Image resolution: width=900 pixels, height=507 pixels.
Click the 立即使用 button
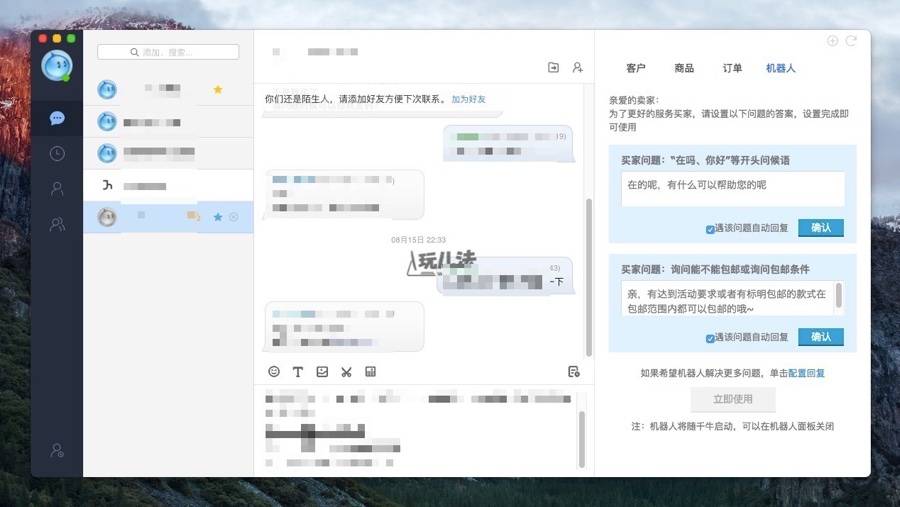click(x=733, y=399)
